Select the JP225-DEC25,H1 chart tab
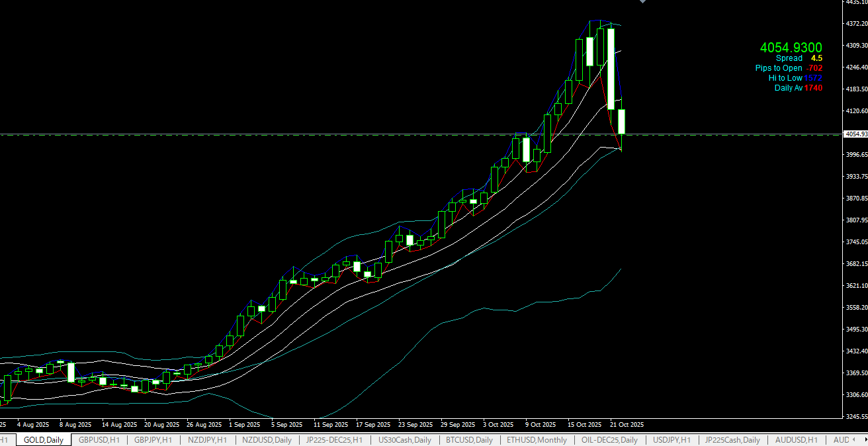The image size is (868, 446). pyautogui.click(x=334, y=440)
